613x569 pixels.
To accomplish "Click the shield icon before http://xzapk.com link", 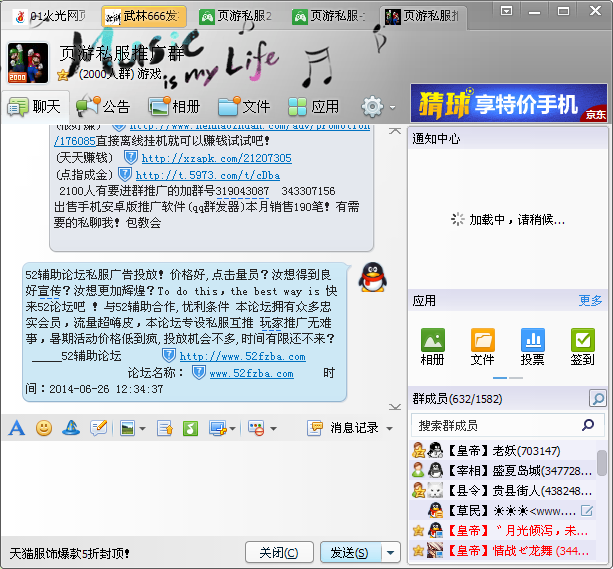I will tap(131, 158).
